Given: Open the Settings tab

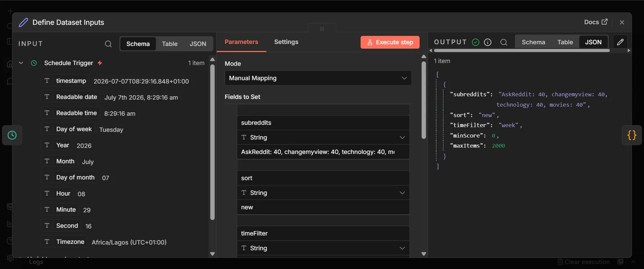Looking at the screenshot, I should 286,42.
